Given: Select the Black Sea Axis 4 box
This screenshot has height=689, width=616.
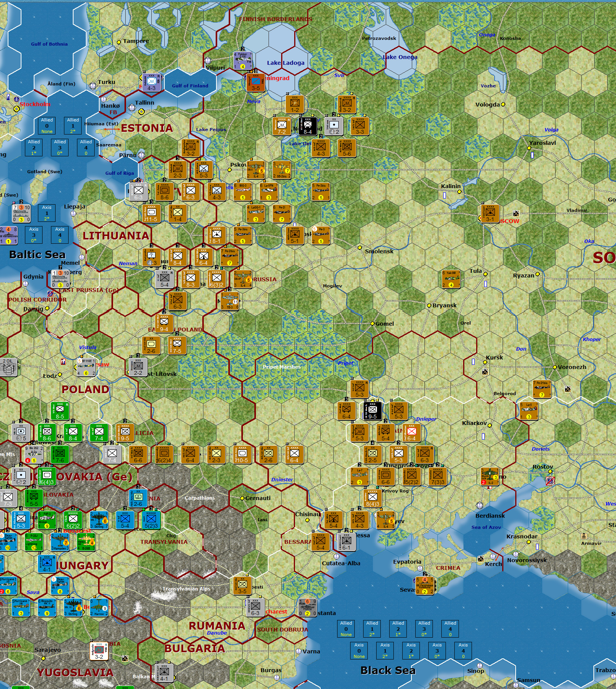Looking at the screenshot, I should (x=463, y=651).
